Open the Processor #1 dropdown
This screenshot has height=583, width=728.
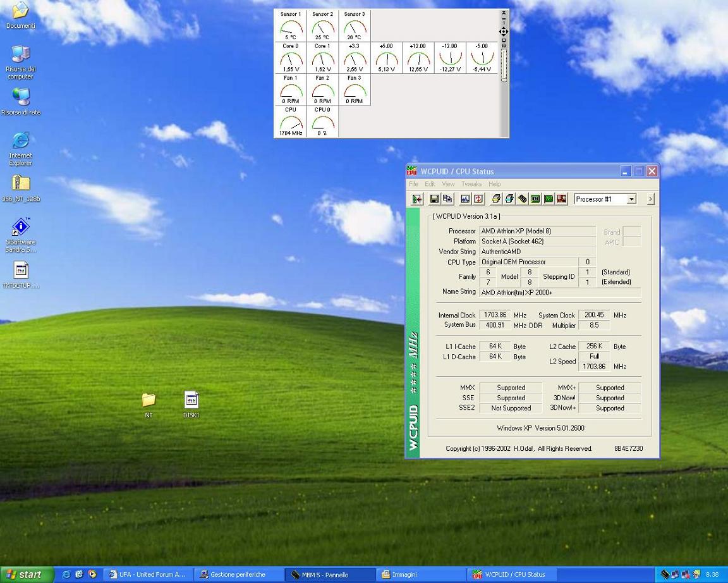(631, 199)
